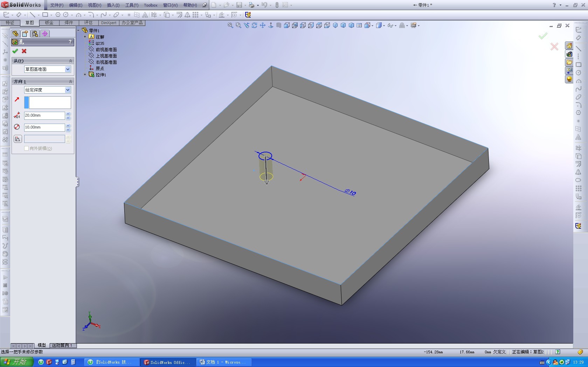
Task: Activate the Rotate View tool
Action: (x=255, y=25)
